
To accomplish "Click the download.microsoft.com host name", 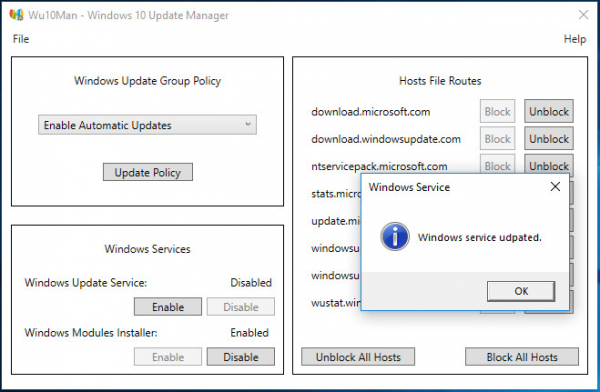I will click(x=370, y=112).
